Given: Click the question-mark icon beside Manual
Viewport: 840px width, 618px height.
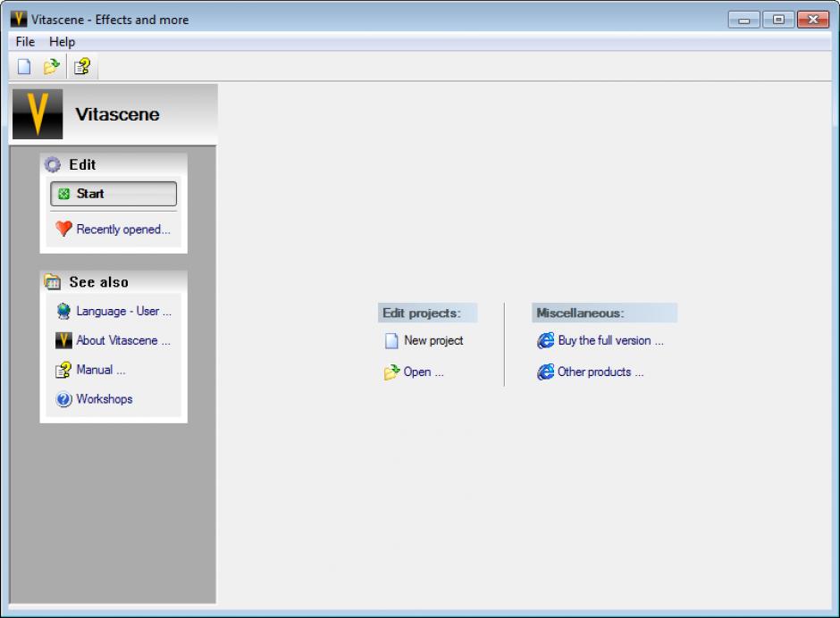Looking at the screenshot, I should pos(63,370).
